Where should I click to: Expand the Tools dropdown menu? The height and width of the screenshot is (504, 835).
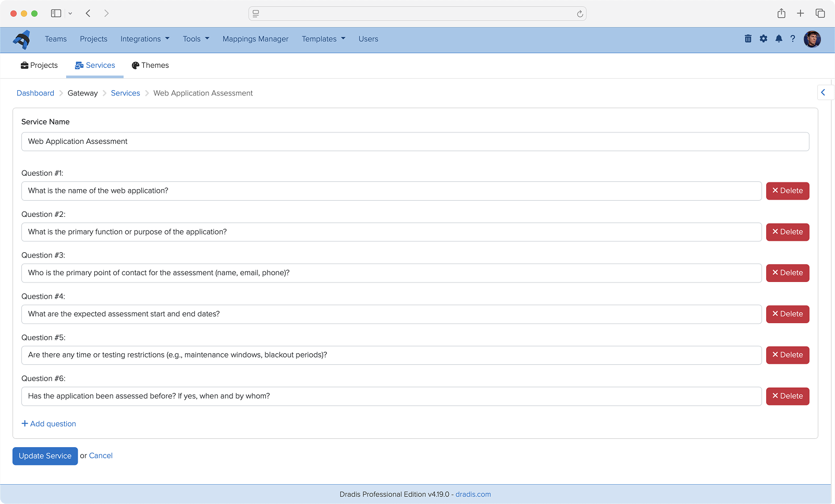196,39
